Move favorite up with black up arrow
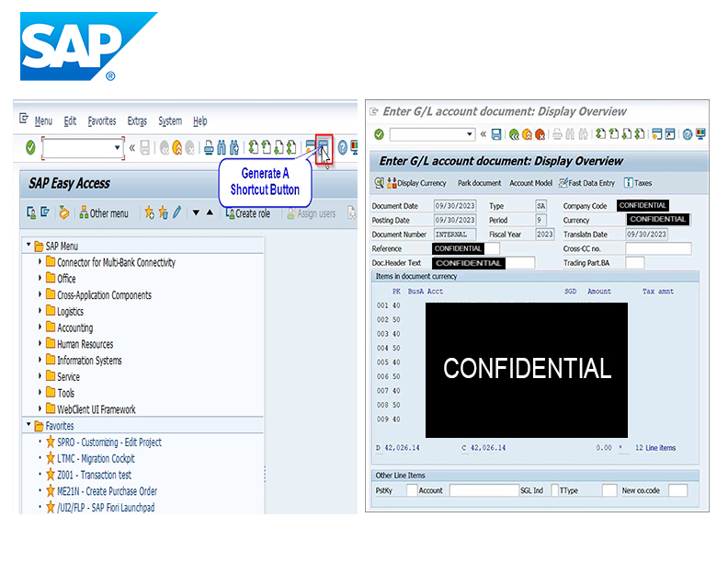This screenshot has width=728, height=563. tap(210, 213)
